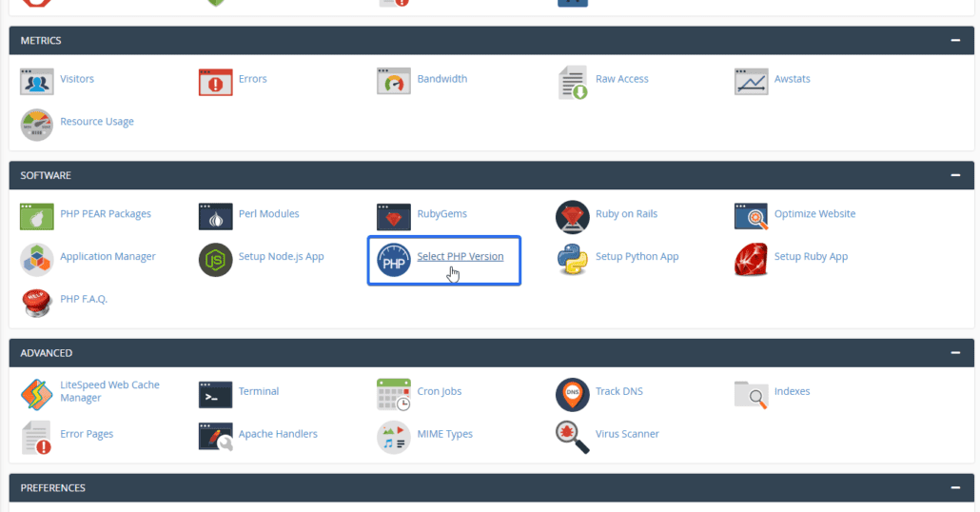980x512 pixels.
Task: Click the PREFERENCES section header title
Action: (52, 488)
